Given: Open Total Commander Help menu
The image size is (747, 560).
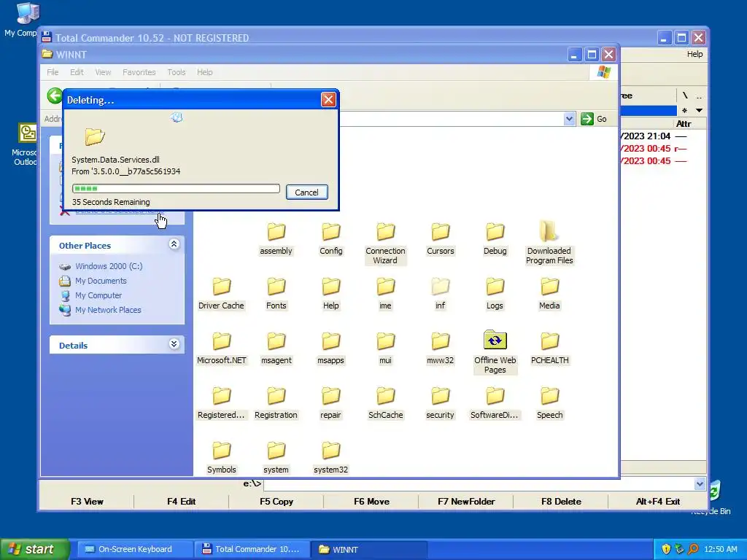Looking at the screenshot, I should (x=694, y=54).
